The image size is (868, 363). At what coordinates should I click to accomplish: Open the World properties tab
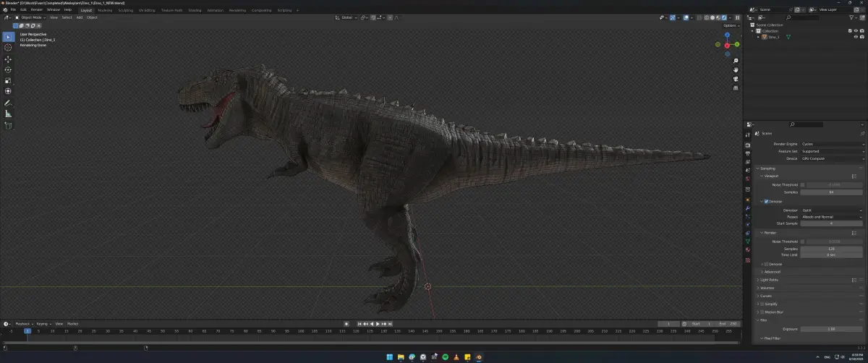click(x=748, y=179)
